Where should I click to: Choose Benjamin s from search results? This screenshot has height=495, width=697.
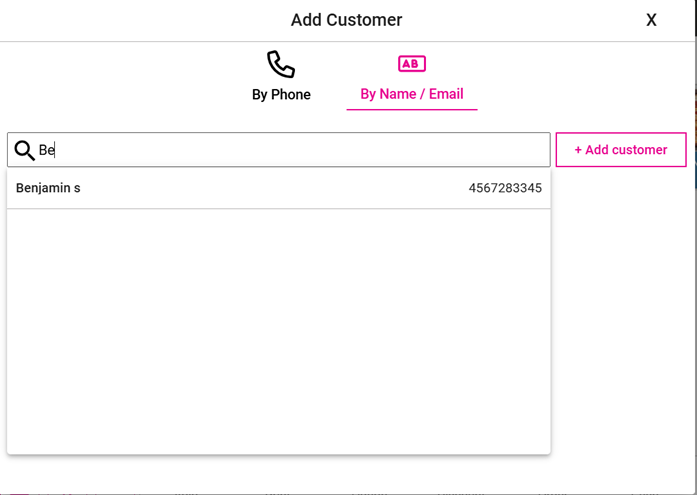(x=48, y=188)
